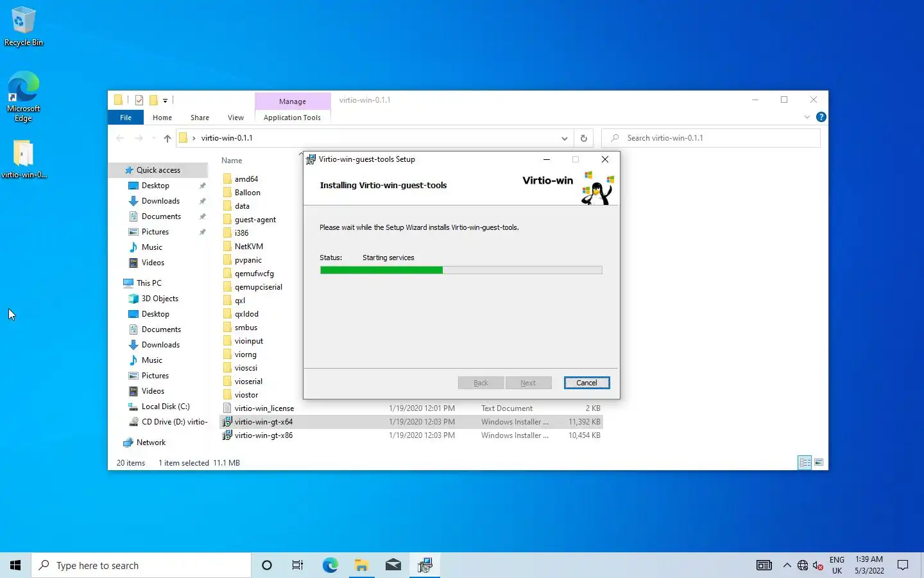Click the Manage contextual tab

coord(293,101)
